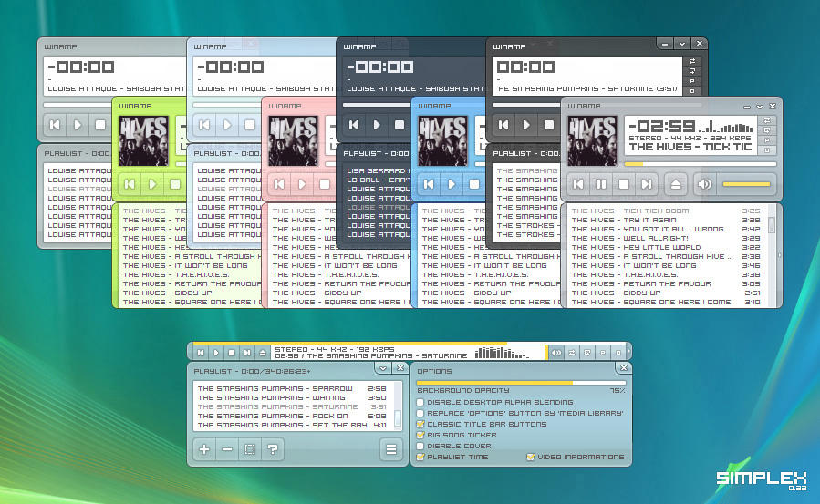Select 'Lisa Gerrard' row in dark navy playlist

pyautogui.click(x=379, y=170)
